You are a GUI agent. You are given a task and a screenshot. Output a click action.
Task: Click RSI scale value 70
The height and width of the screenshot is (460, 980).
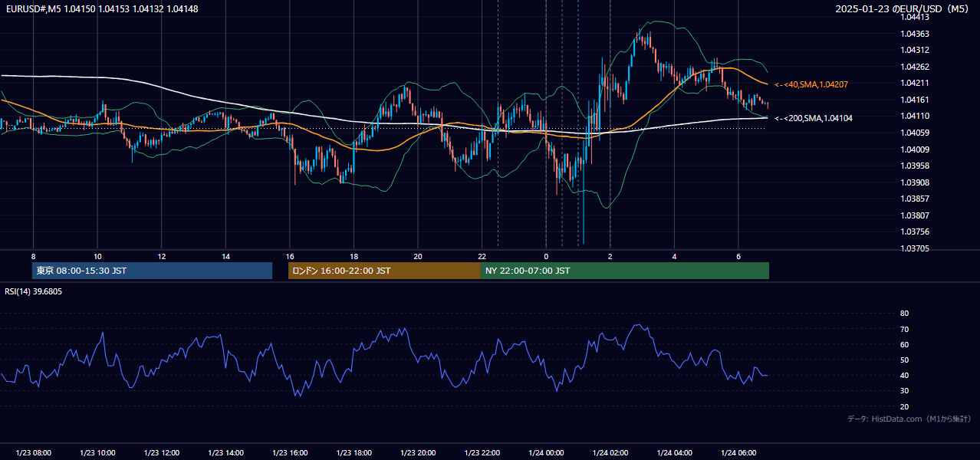coord(904,330)
